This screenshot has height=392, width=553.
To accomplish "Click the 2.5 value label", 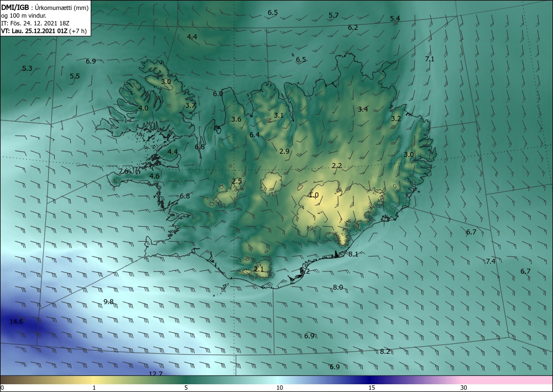I will click(x=237, y=181).
